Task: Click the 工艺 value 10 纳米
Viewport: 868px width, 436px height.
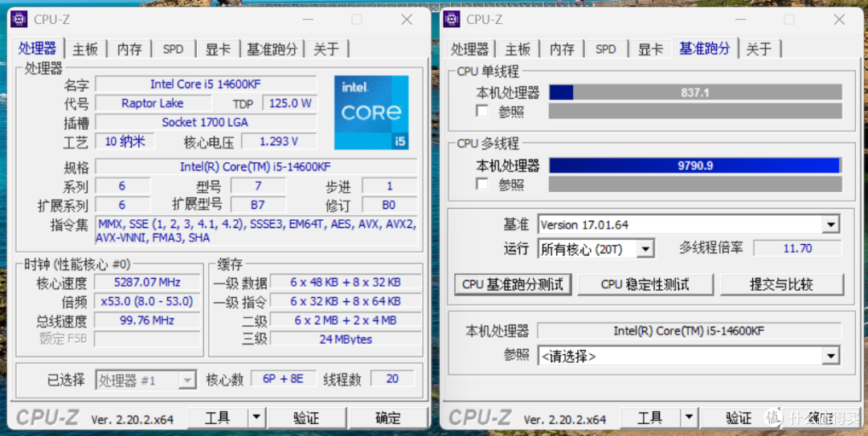Action: pos(125,141)
